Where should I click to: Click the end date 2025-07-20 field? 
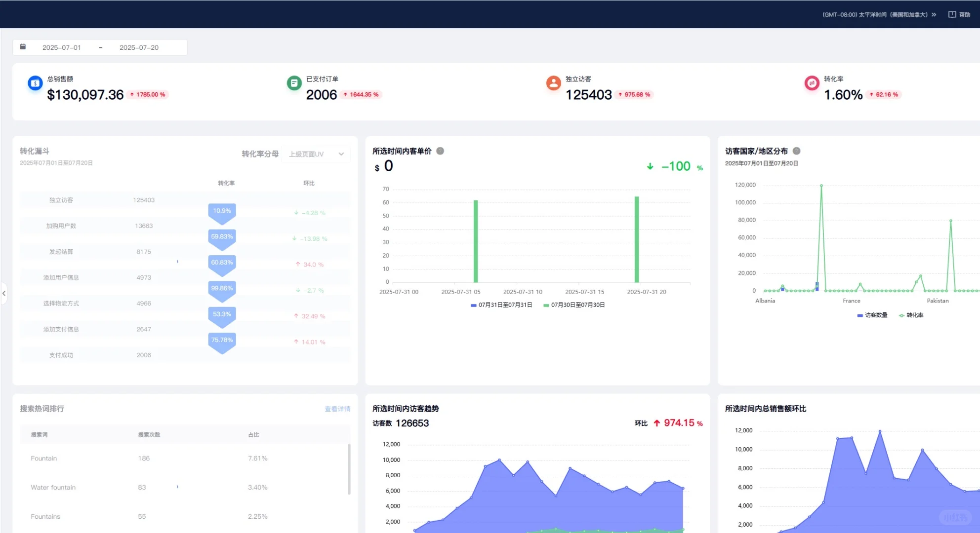pos(139,47)
